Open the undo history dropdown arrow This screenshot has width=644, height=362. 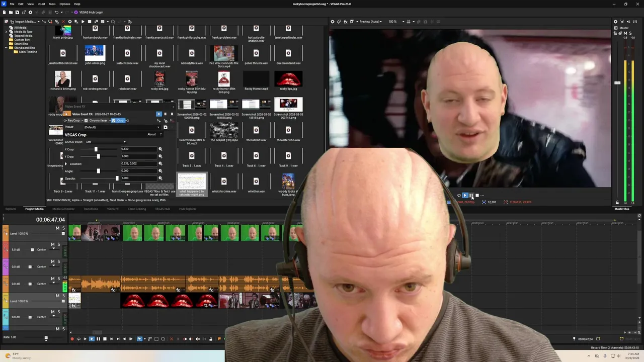pos(62,12)
